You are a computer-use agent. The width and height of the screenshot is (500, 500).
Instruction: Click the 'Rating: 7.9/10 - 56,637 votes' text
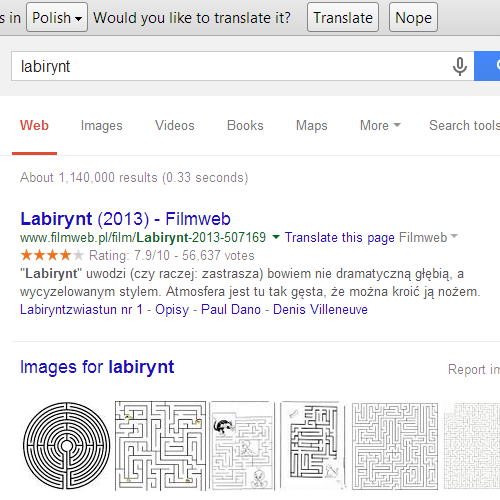tap(172, 256)
